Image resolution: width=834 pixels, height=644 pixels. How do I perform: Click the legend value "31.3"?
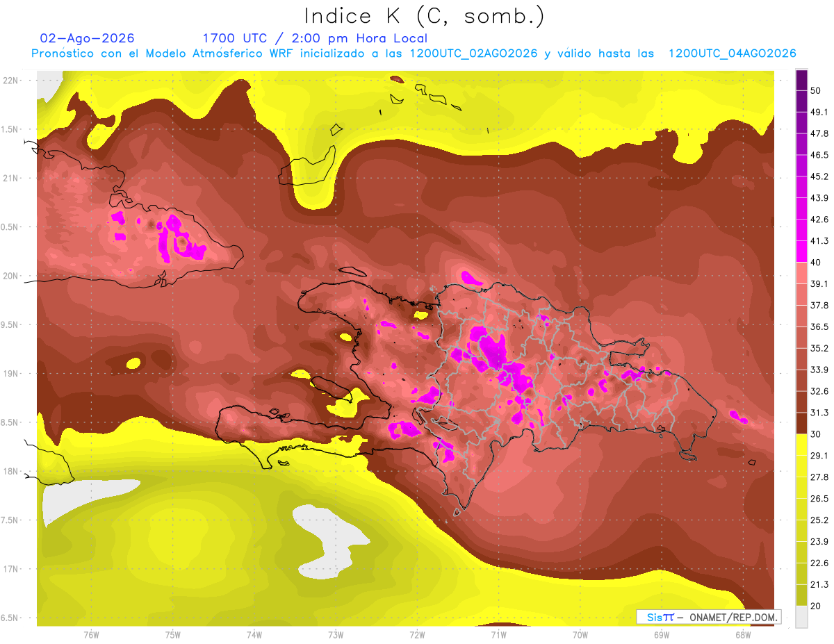pos(819,413)
